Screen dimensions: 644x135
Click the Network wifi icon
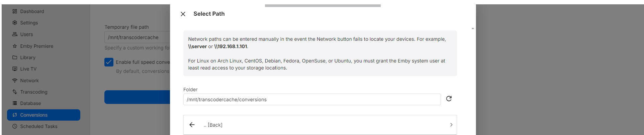coord(15,81)
